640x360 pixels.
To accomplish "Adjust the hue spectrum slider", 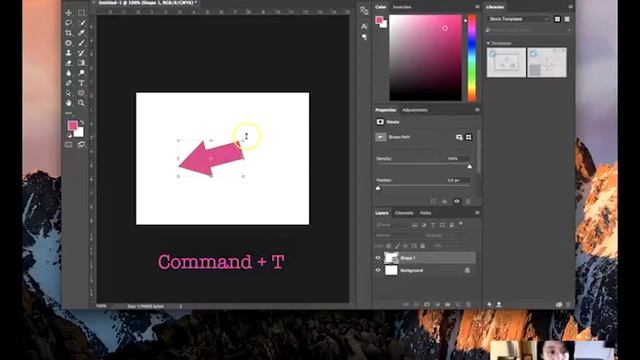I will tap(471, 58).
